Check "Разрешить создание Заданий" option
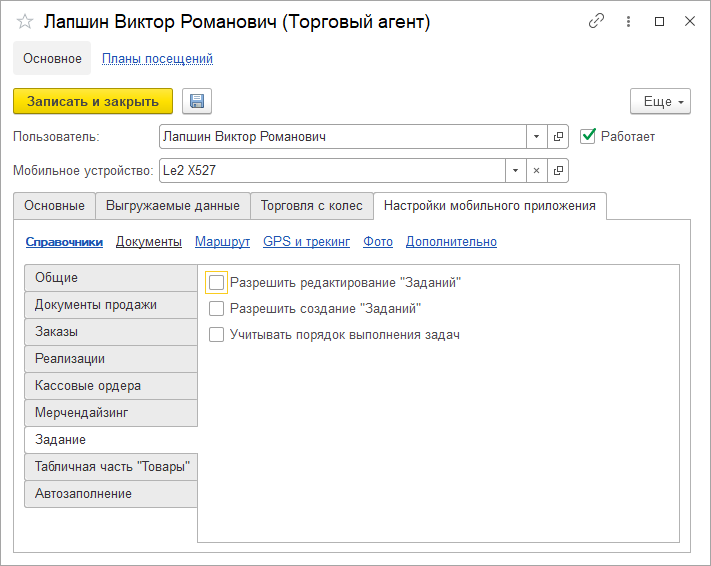This screenshot has width=711, height=566. [x=217, y=309]
